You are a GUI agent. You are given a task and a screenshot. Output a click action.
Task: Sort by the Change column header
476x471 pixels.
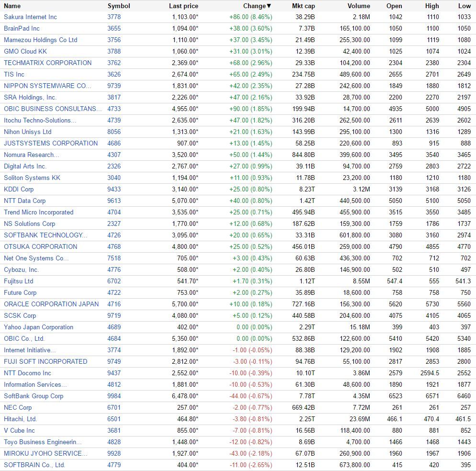(257, 6)
